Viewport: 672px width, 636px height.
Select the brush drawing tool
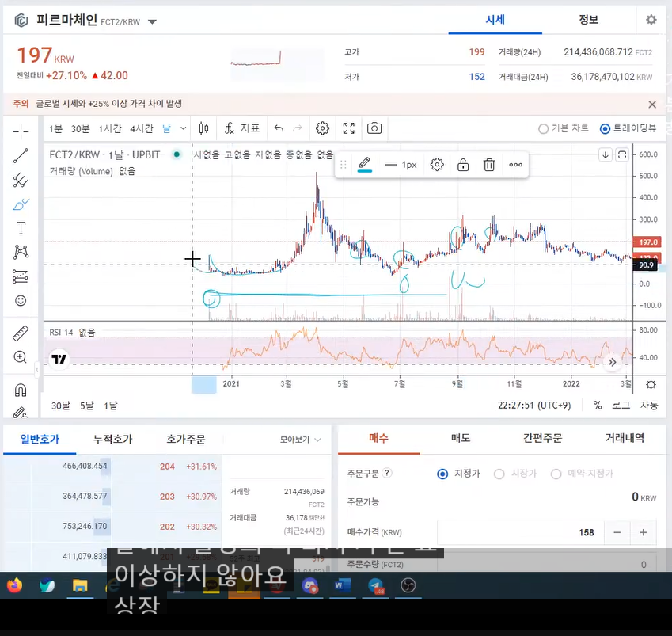21,204
